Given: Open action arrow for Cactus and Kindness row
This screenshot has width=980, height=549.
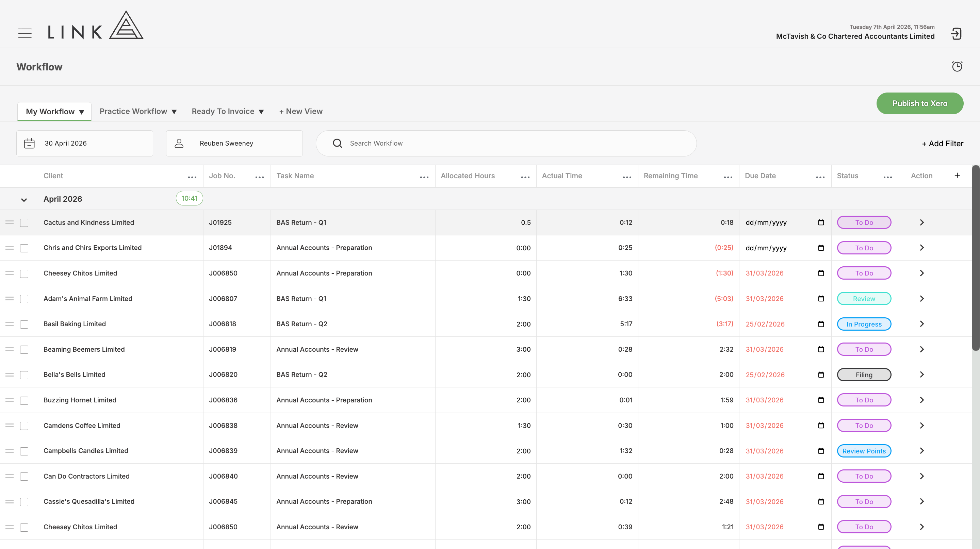Looking at the screenshot, I should 922,222.
